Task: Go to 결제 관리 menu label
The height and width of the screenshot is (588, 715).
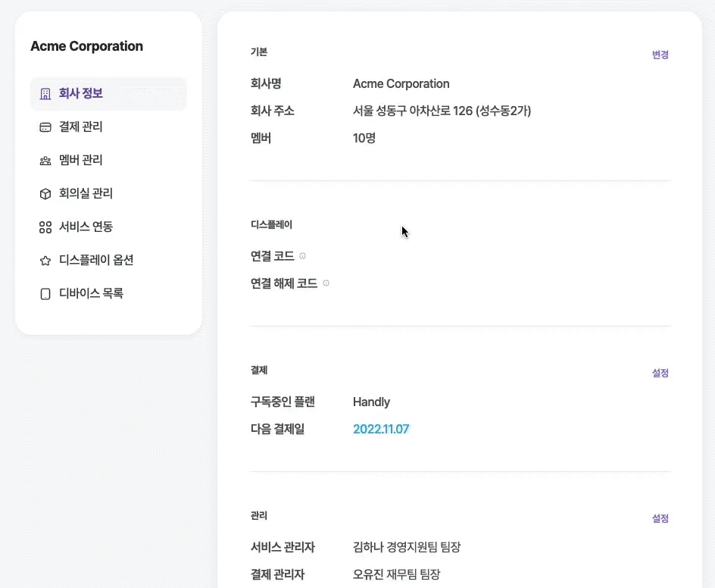Action: click(81, 127)
